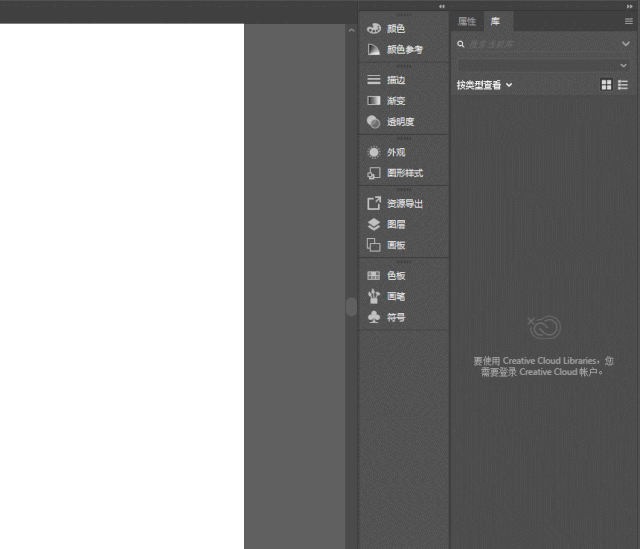The height and width of the screenshot is (549, 640).
Task: Switch to the 属性 tab
Action: coord(467,21)
